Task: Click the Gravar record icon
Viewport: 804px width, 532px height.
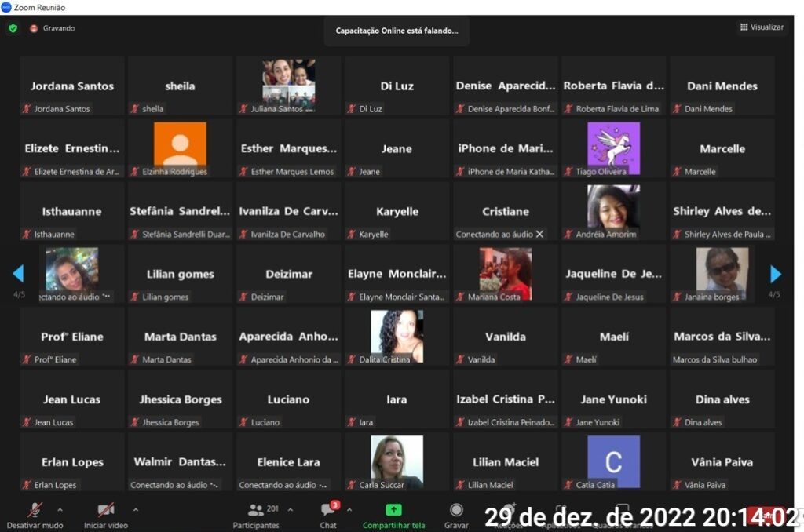Action: [x=456, y=510]
